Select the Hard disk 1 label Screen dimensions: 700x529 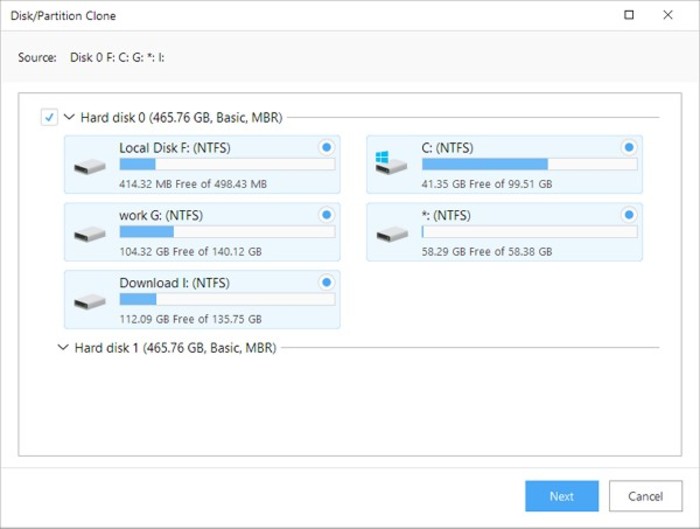[175, 348]
